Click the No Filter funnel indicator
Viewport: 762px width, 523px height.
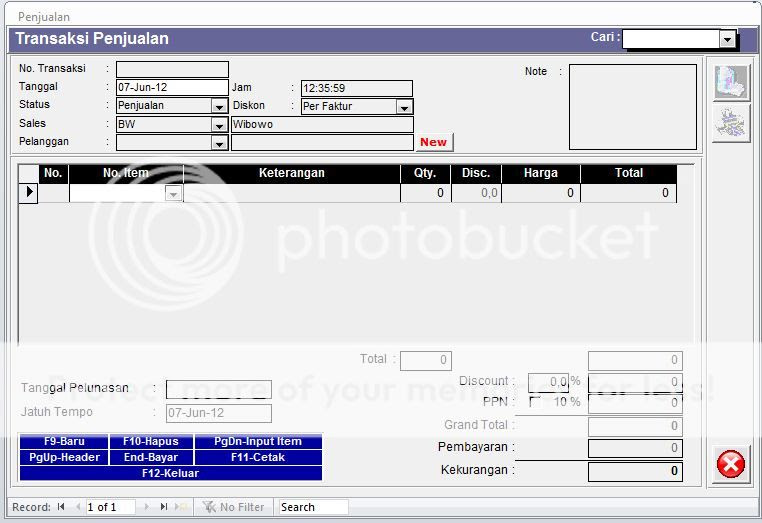(x=233, y=507)
